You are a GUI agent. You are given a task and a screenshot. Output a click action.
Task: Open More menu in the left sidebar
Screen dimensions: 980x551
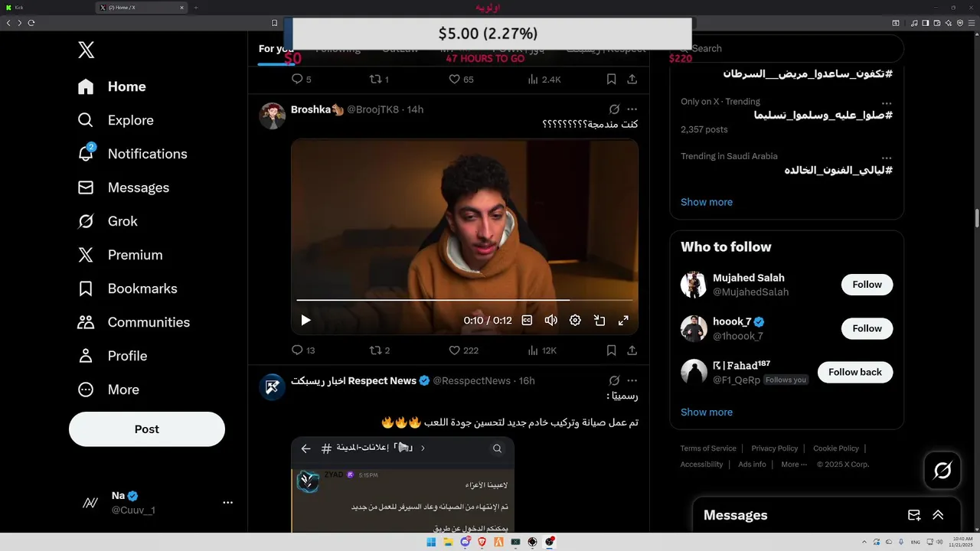coord(108,390)
